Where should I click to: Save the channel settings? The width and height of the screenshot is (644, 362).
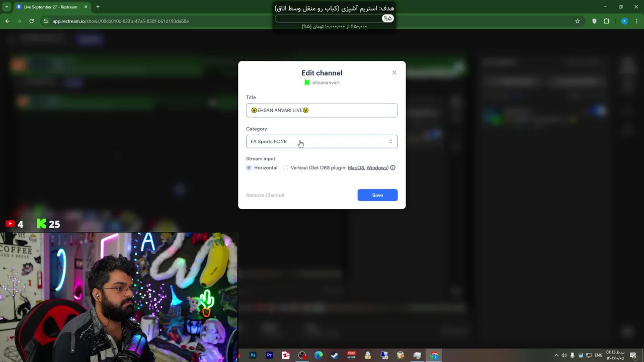point(377,195)
